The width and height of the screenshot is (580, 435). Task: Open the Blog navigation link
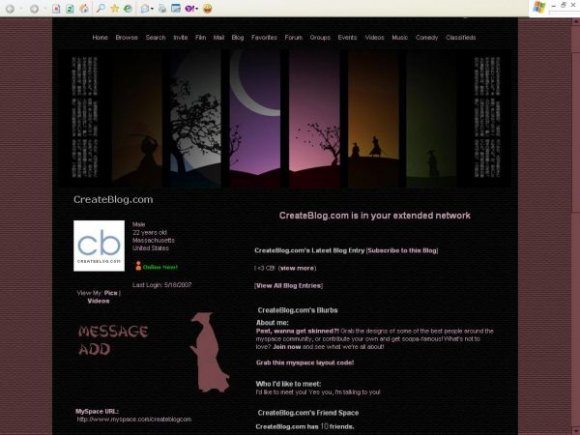238,38
